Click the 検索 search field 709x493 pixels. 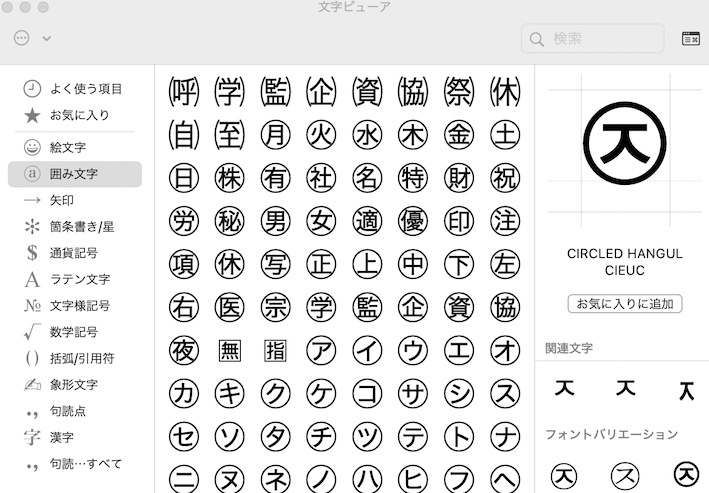coord(592,38)
